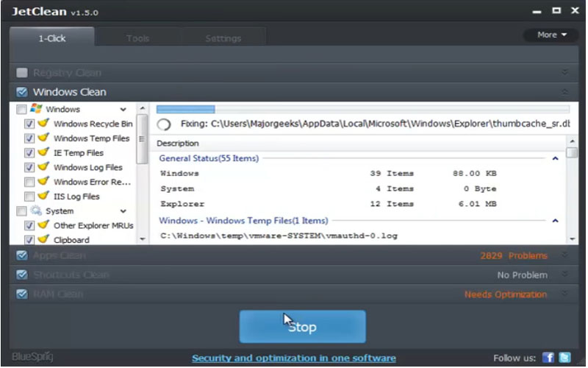Uncheck Other Explorer MRUs checkbox

(x=29, y=226)
